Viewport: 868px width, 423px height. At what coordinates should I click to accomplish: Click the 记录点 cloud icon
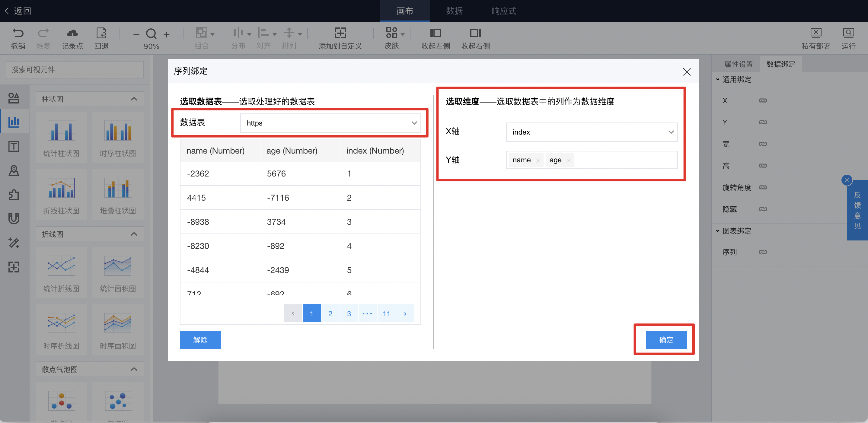tap(72, 33)
